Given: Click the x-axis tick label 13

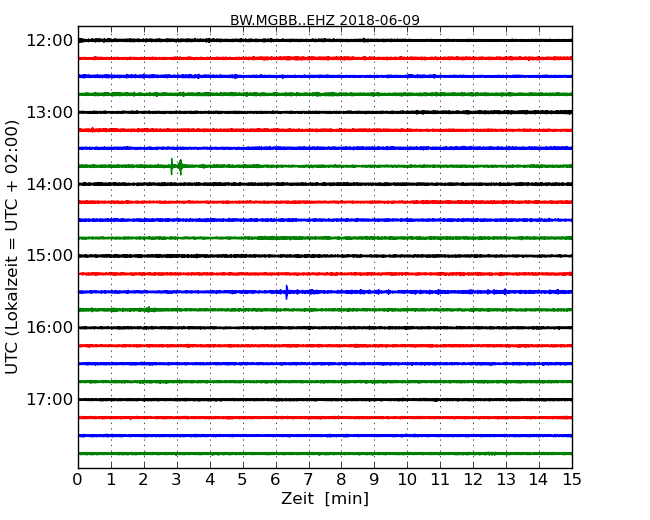Looking at the screenshot, I should (x=506, y=480).
